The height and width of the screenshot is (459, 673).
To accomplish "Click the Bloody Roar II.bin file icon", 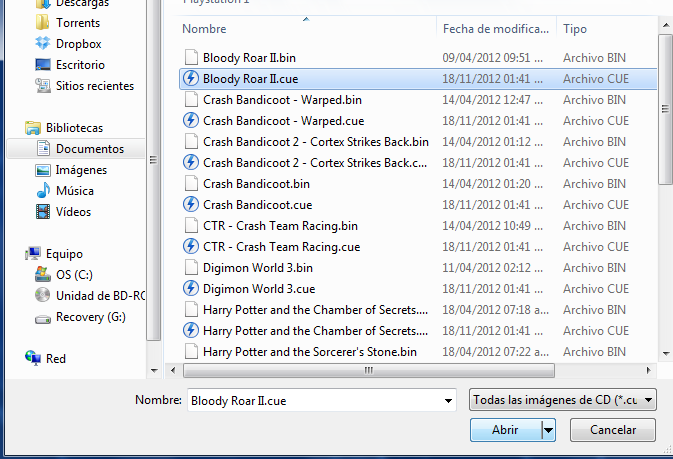I will (191, 58).
